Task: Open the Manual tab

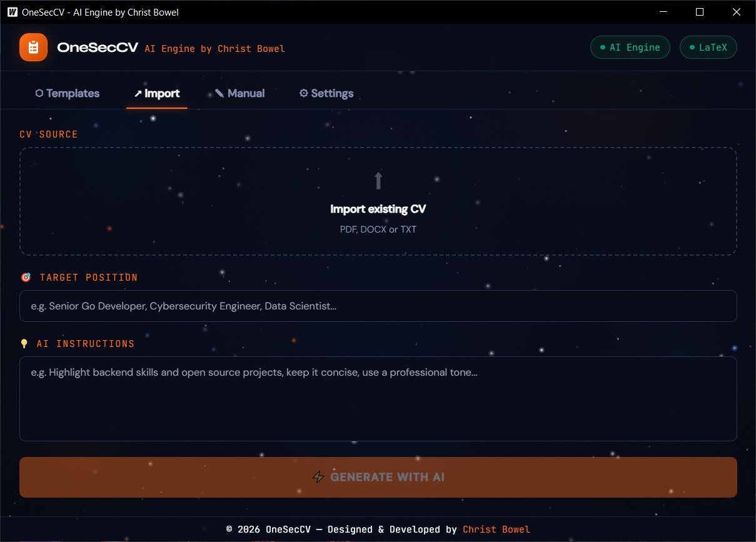Action: point(239,93)
